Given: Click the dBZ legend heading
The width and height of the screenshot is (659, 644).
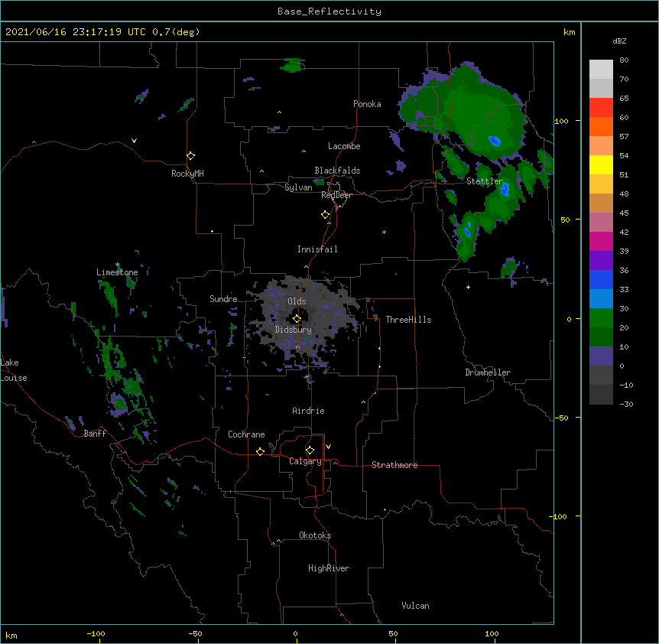Looking at the screenshot, I should click(619, 41).
